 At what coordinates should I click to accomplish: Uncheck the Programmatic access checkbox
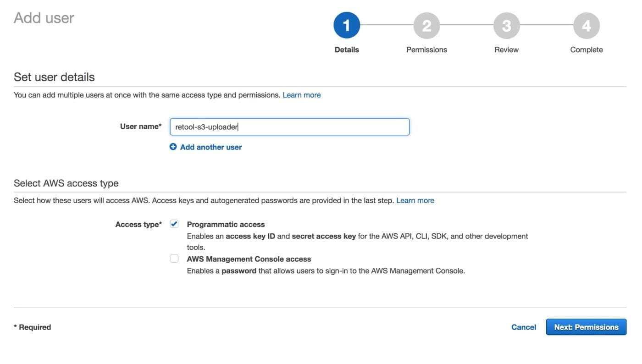(174, 224)
